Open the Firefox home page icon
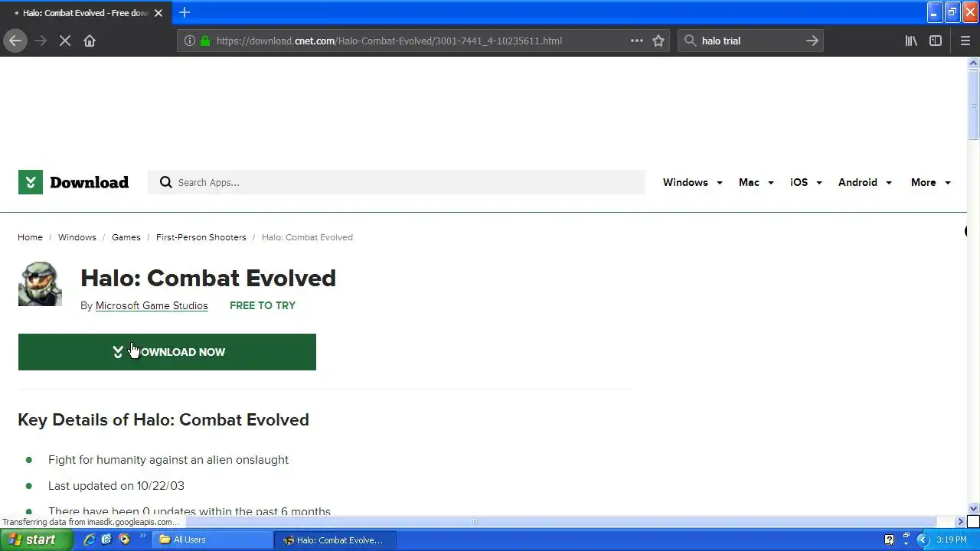 point(90,41)
